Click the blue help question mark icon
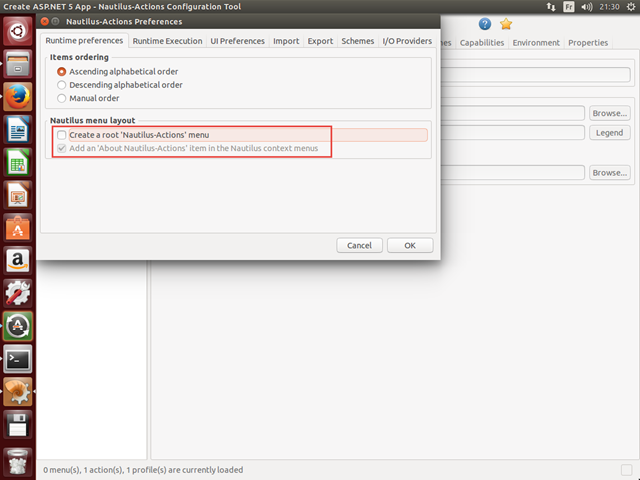640x480 pixels. [484, 24]
